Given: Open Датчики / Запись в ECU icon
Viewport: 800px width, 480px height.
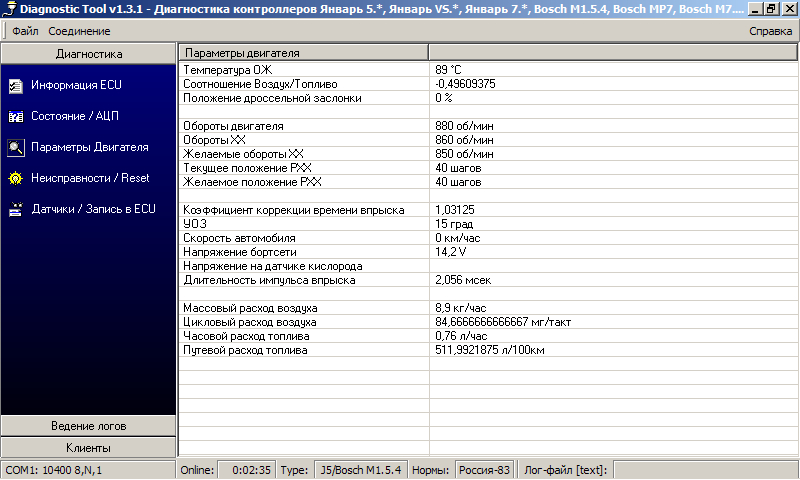Looking at the screenshot, I should pyautogui.click(x=15, y=209).
